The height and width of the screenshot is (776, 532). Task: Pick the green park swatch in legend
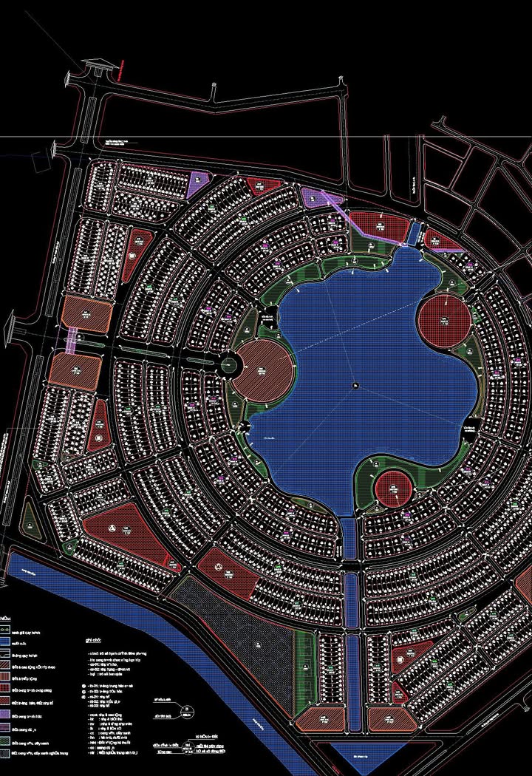tap(4, 740)
